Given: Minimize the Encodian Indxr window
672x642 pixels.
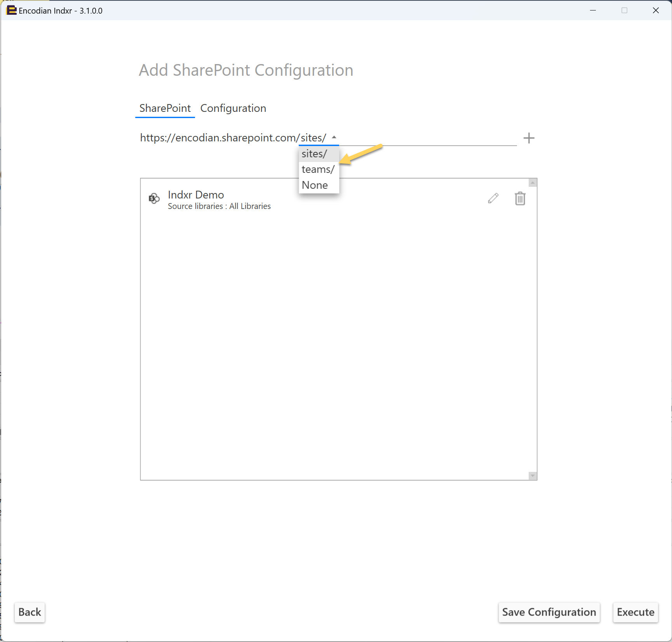Looking at the screenshot, I should coord(593,10).
